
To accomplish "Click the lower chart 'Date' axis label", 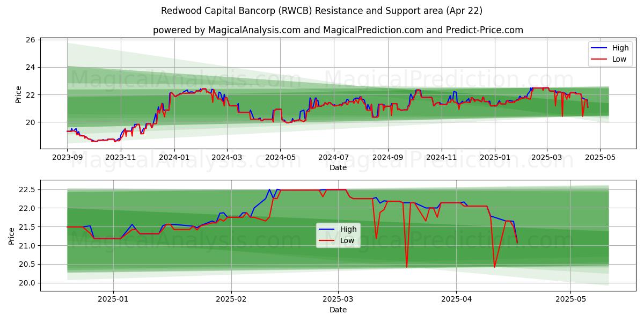I will [338, 310].
